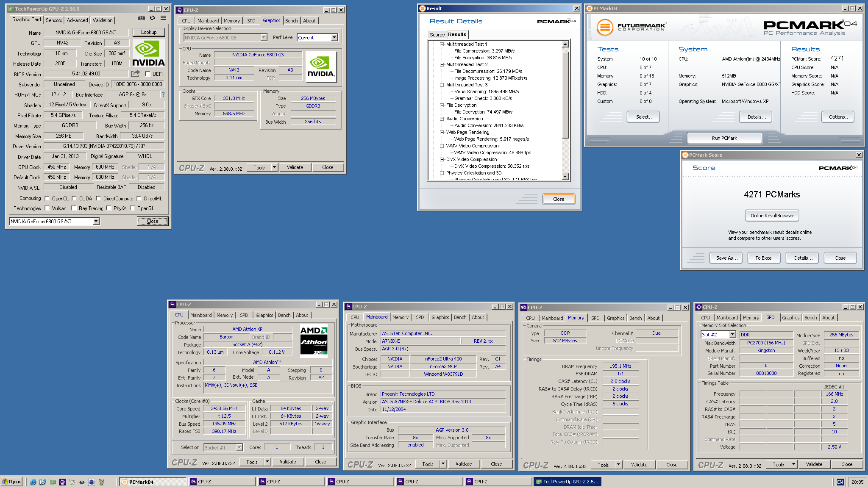868x488 pixels.
Task: Open the GPU selection dropdown in GPU-Z
Action: [96, 221]
